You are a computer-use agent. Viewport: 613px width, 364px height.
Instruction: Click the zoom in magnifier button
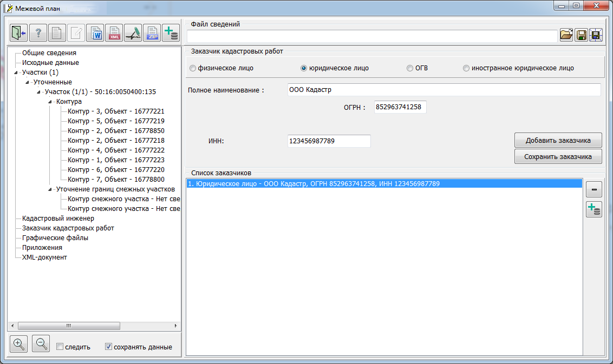pyautogui.click(x=19, y=344)
